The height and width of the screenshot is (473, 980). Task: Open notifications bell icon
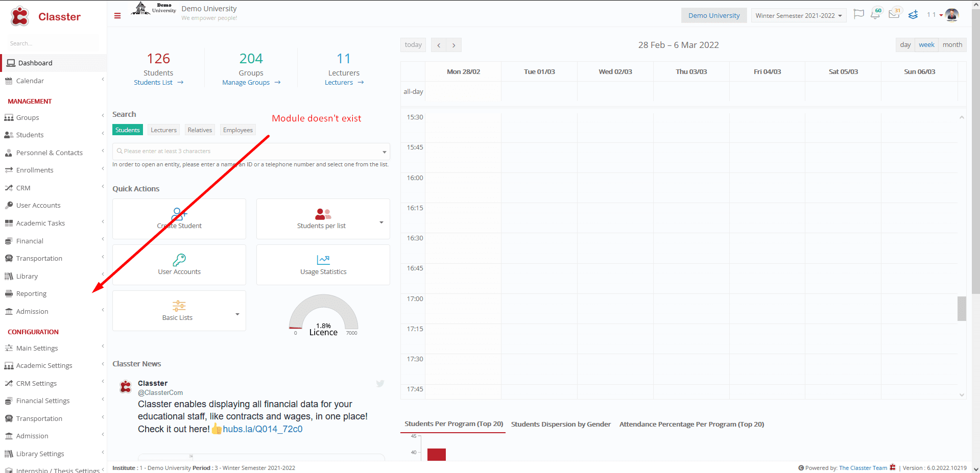(875, 14)
